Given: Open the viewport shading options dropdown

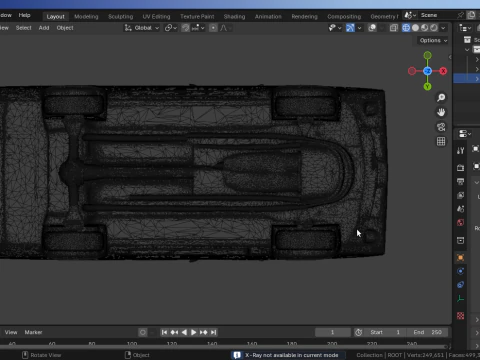Looking at the screenshot, I should tap(443, 28).
